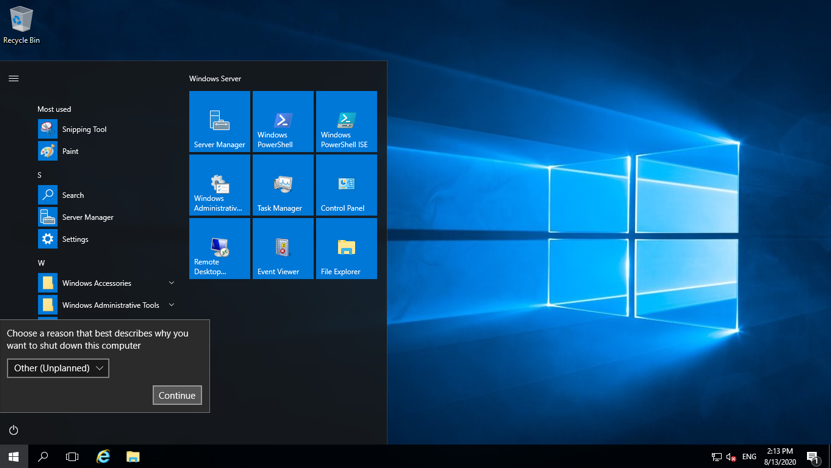The width and height of the screenshot is (831, 468).
Task: Open the Action Center notification icon
Action: pos(814,457)
